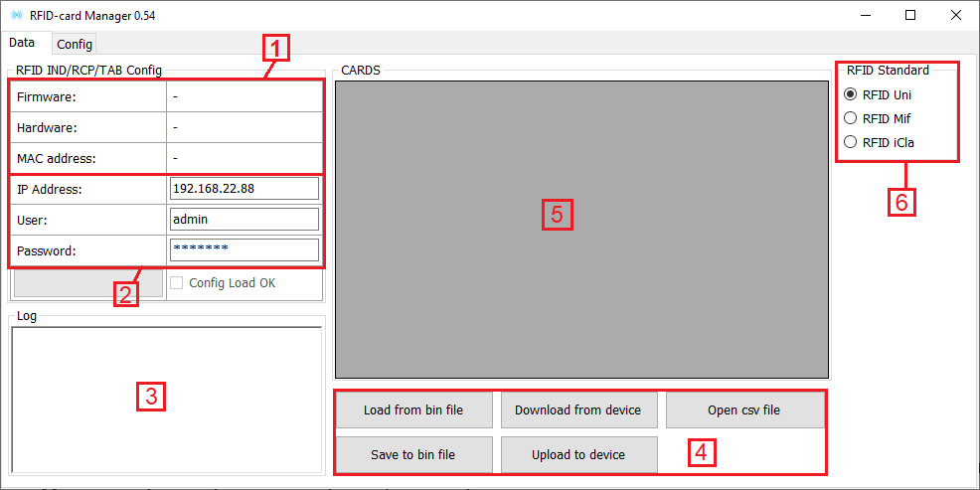Click into the Password field
980x490 pixels.
tap(244, 250)
